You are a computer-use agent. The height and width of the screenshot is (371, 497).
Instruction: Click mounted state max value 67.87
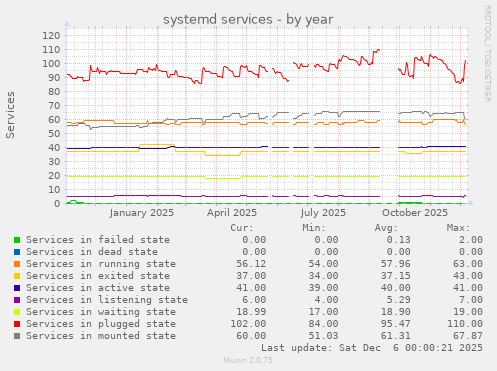pyautogui.click(x=468, y=336)
